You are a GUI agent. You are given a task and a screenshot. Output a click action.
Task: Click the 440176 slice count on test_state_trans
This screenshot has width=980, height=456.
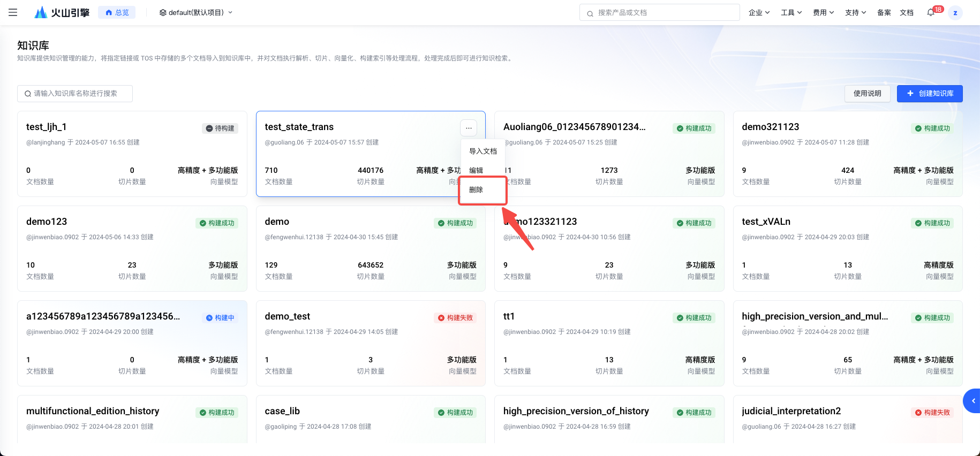371,170
